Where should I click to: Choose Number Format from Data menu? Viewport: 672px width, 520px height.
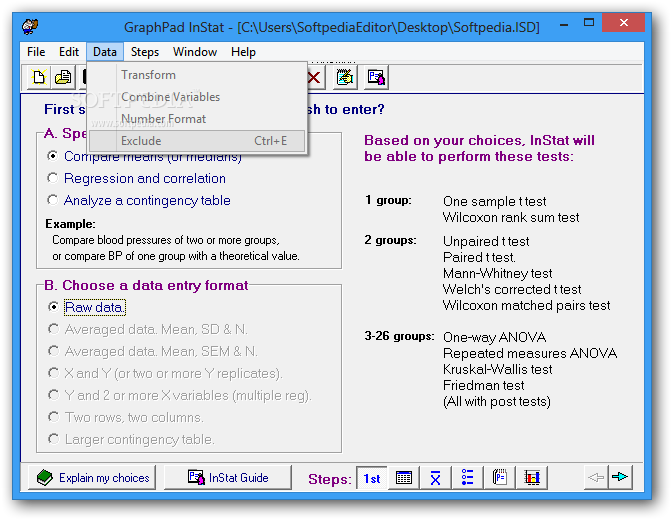pyautogui.click(x=197, y=119)
